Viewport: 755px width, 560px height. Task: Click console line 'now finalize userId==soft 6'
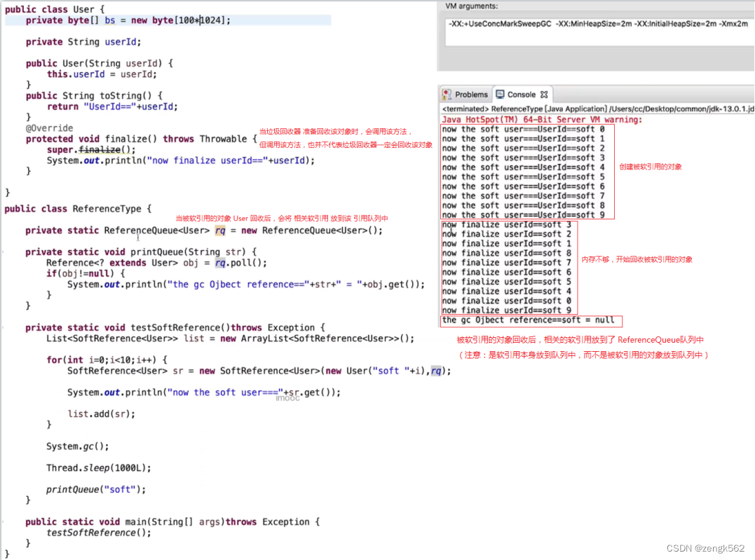pos(507,272)
